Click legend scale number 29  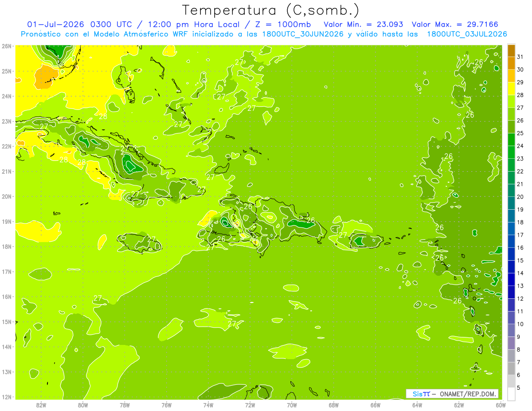point(520,82)
